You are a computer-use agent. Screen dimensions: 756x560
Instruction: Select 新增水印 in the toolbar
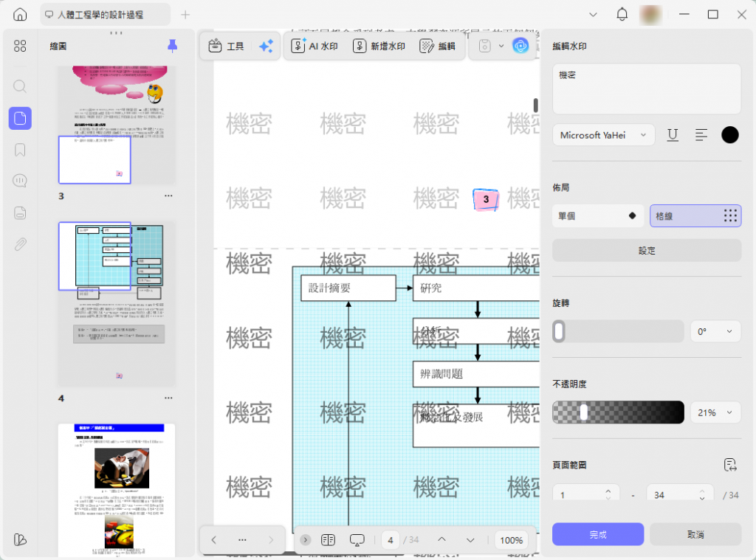379,46
